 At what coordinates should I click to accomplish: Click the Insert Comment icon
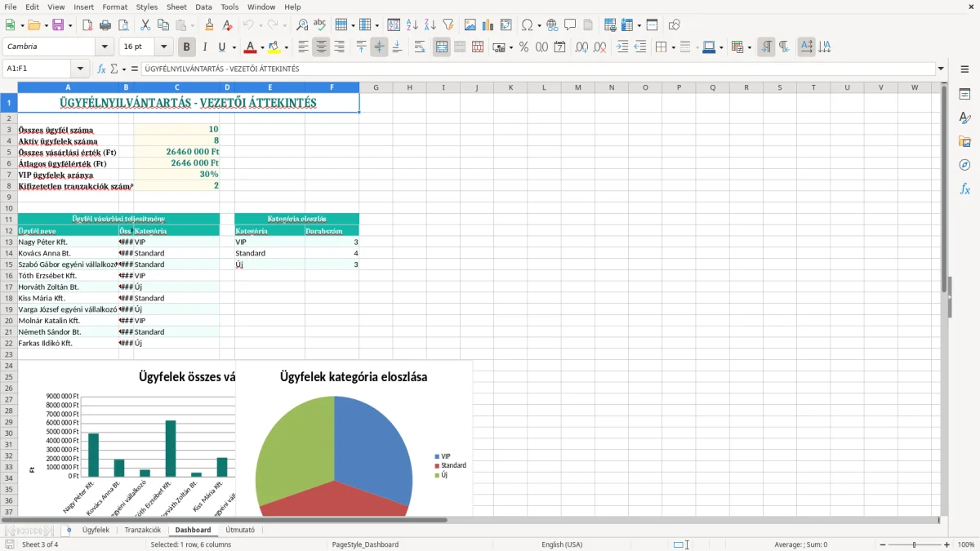[x=570, y=25]
